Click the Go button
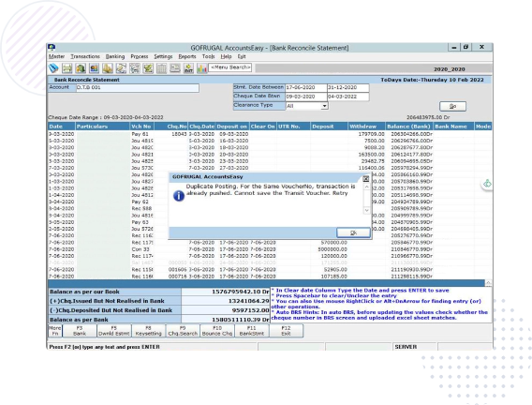 (452, 106)
